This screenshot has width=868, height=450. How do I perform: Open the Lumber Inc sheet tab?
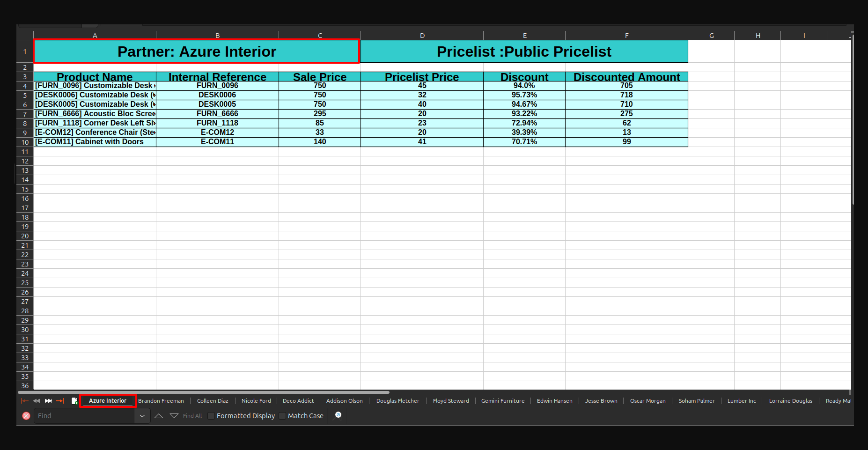pyautogui.click(x=742, y=401)
